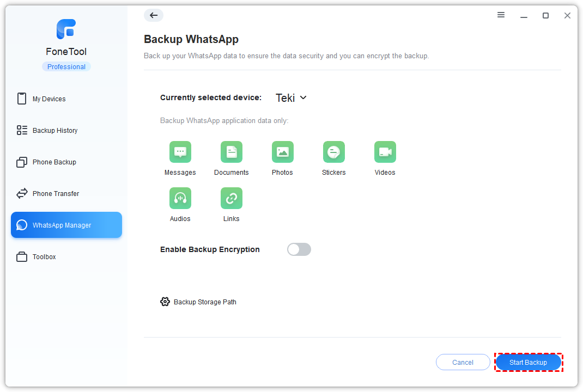Click the Photos icon
Viewport: 583px width, 392px height.
coord(282,152)
